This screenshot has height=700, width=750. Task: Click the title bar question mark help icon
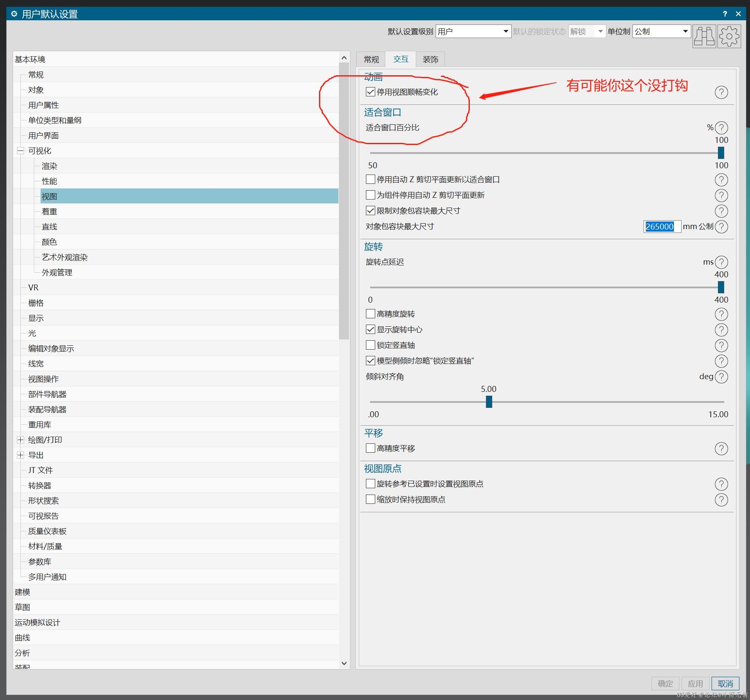(725, 14)
